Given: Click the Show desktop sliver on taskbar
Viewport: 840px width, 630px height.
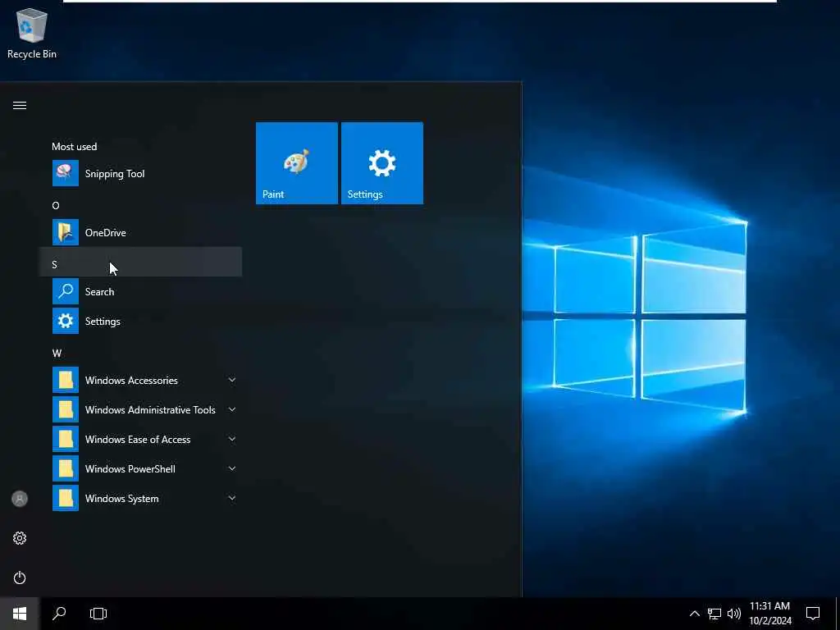Looking at the screenshot, I should (x=838, y=614).
